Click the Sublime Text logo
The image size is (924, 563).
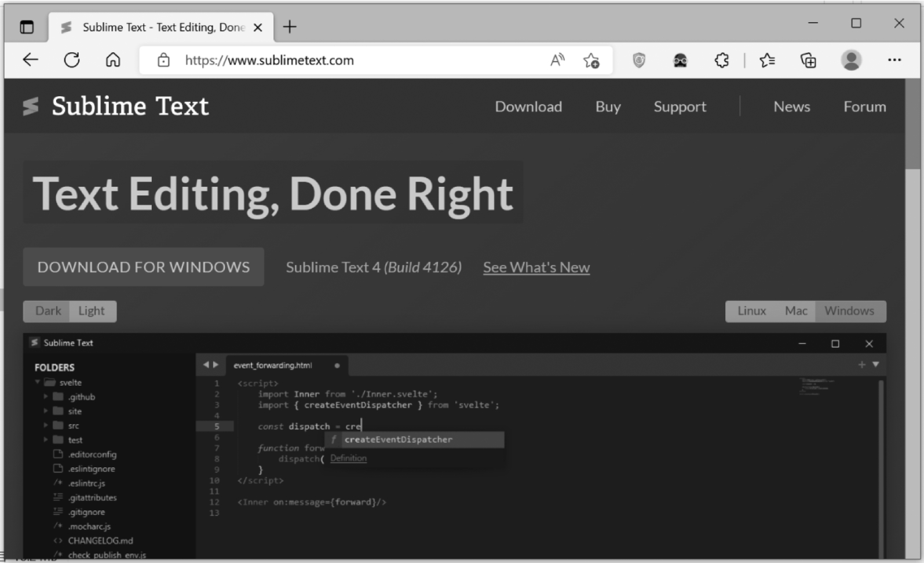(x=116, y=107)
